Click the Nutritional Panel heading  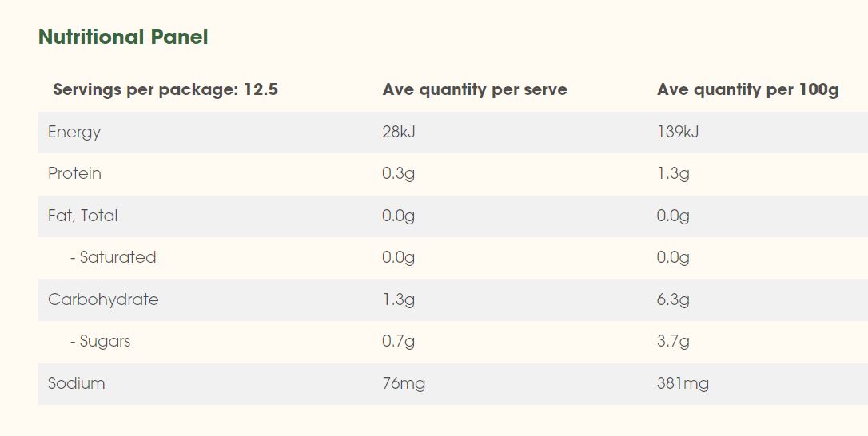point(123,38)
